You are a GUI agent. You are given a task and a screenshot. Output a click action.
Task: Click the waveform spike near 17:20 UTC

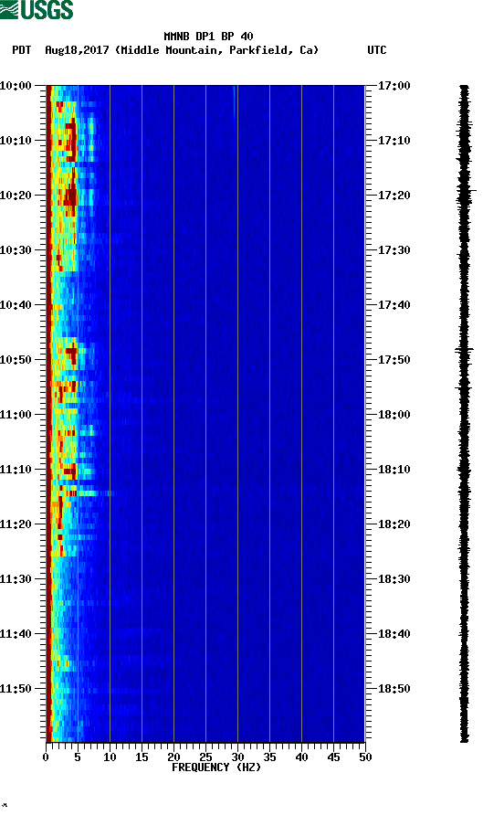pyautogui.click(x=466, y=191)
